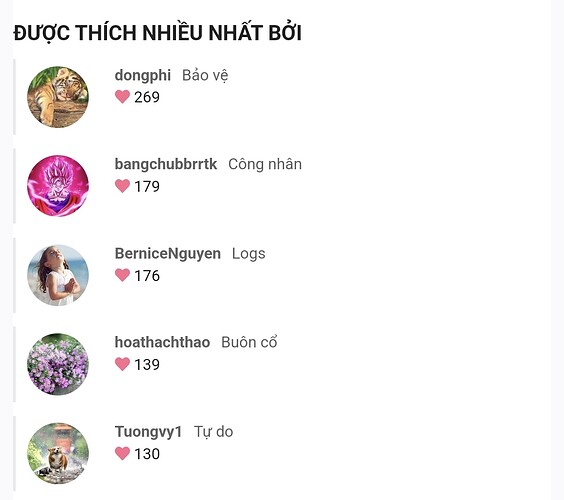Open BerniceNguyen's girl photo avatar
This screenshot has height=500, width=564.
(x=58, y=275)
